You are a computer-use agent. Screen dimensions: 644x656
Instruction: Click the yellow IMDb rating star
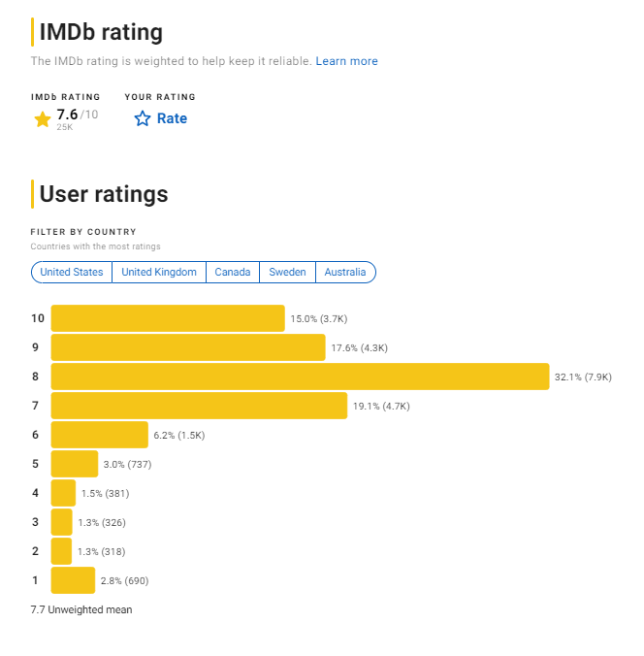tap(43, 119)
